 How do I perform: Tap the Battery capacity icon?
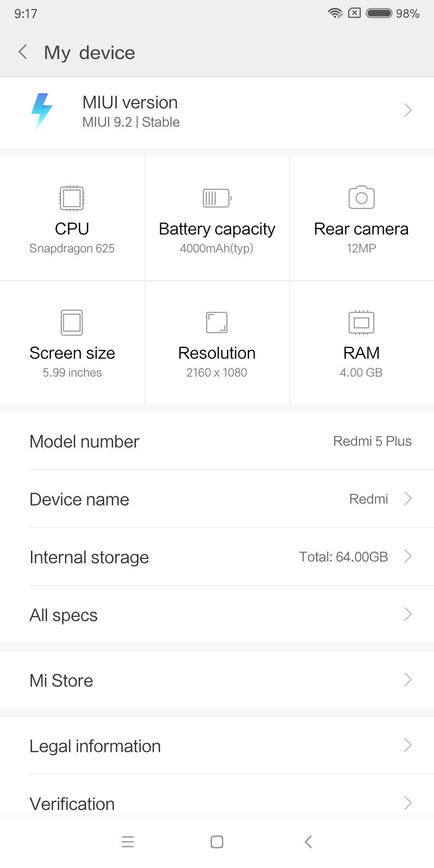tap(217, 198)
